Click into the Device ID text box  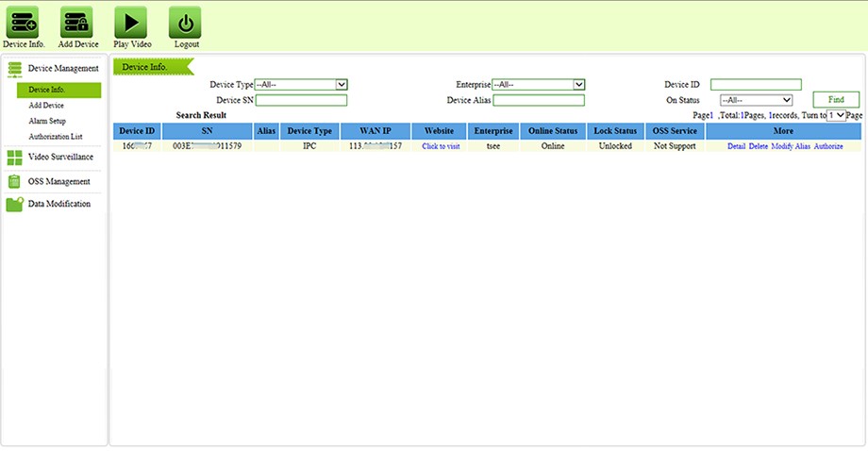[x=756, y=85]
